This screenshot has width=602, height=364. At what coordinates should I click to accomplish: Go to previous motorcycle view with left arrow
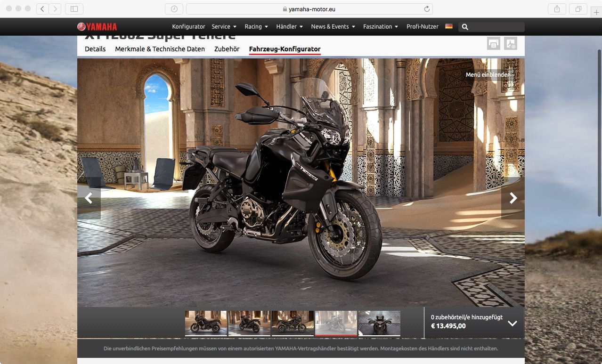89,198
